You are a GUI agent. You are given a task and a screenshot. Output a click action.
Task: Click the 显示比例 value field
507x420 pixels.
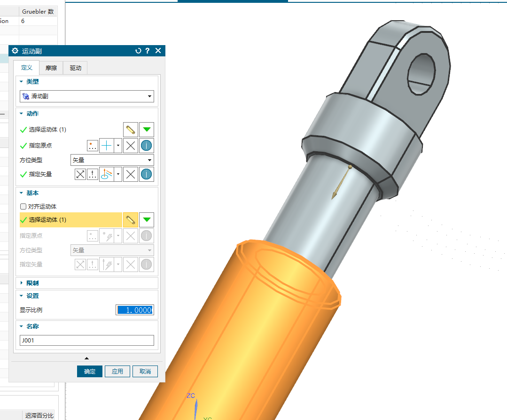click(135, 310)
